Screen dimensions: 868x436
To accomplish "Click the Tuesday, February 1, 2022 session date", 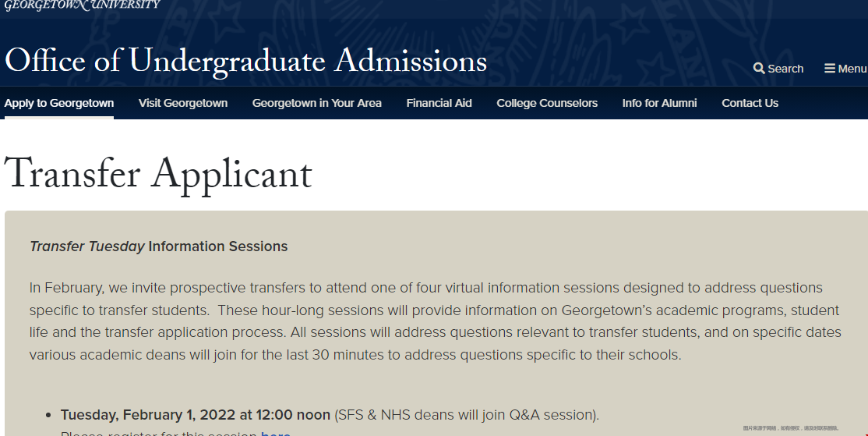I will click(x=196, y=415).
